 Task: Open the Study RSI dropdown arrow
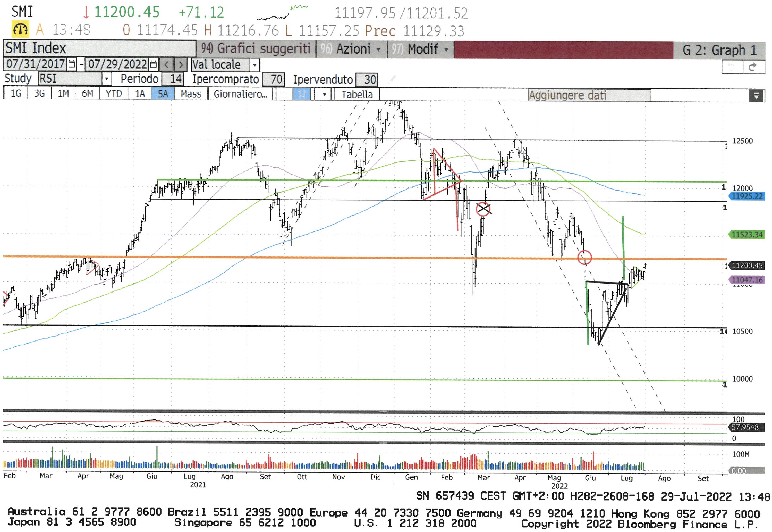click(x=106, y=79)
